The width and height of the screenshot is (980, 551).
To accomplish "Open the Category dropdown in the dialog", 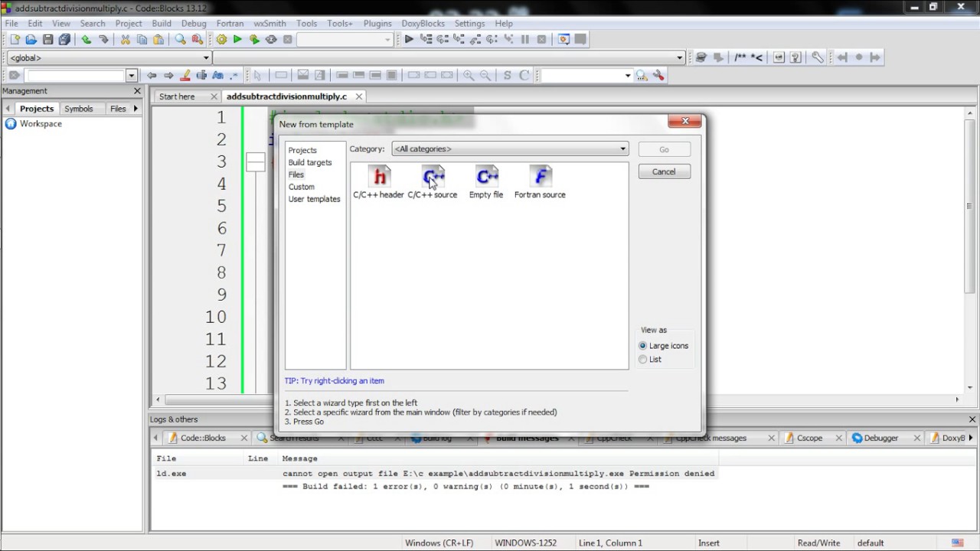I will (x=510, y=149).
